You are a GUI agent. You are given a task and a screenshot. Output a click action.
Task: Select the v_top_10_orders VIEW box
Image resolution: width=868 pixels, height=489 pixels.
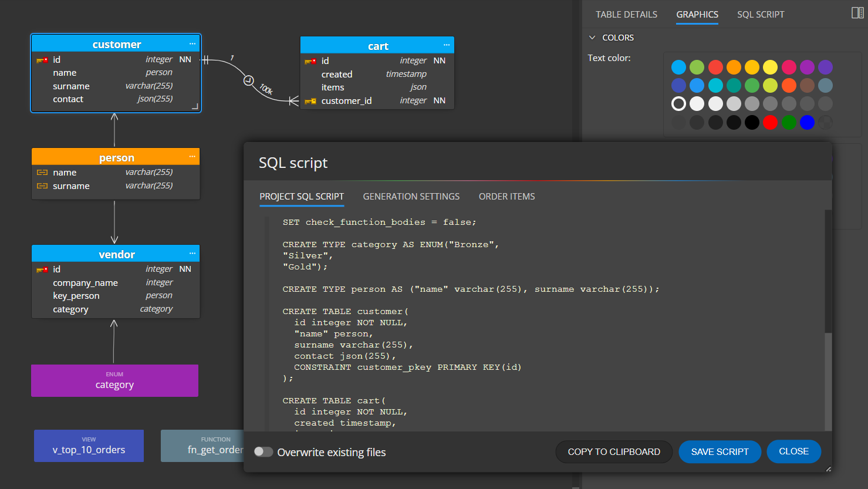[x=89, y=446]
